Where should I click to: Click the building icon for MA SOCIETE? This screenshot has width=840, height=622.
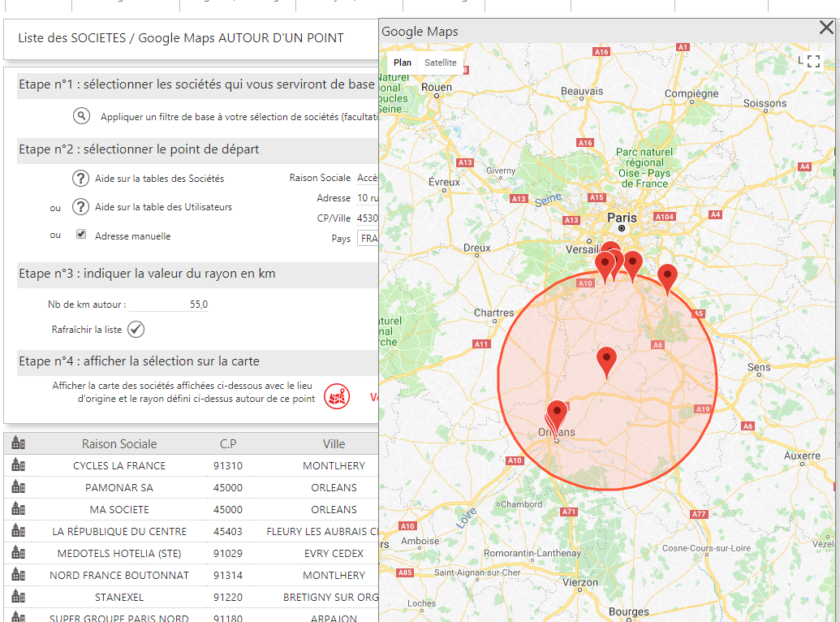[18, 509]
